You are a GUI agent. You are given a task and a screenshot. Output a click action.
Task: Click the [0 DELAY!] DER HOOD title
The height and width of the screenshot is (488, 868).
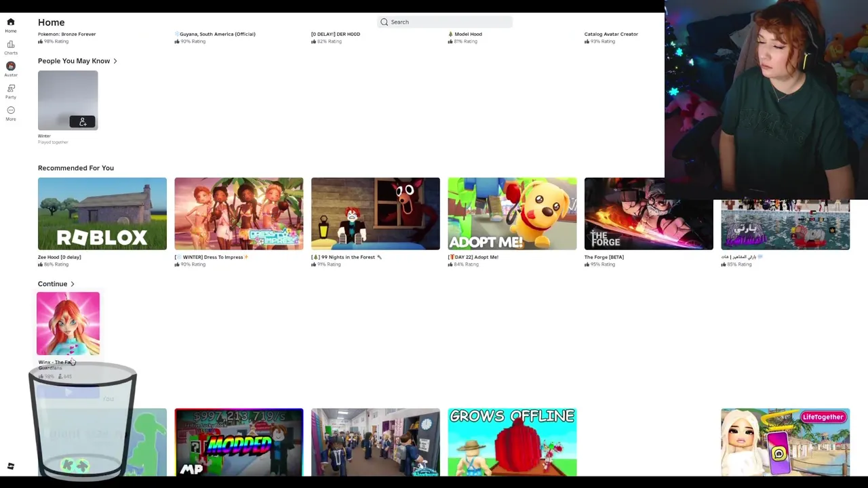point(336,34)
